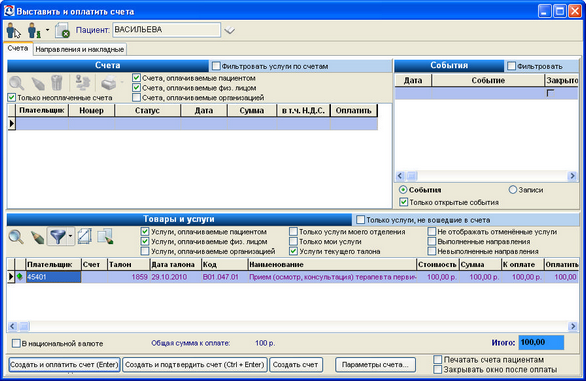Click scroll right arrow in События panel
586x381 pixels.
coord(572,176)
